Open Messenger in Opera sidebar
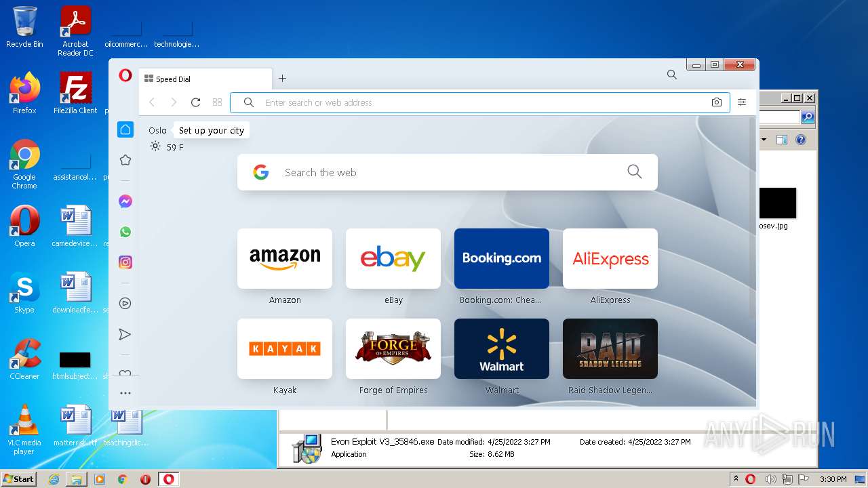868x488 pixels. 125,201
